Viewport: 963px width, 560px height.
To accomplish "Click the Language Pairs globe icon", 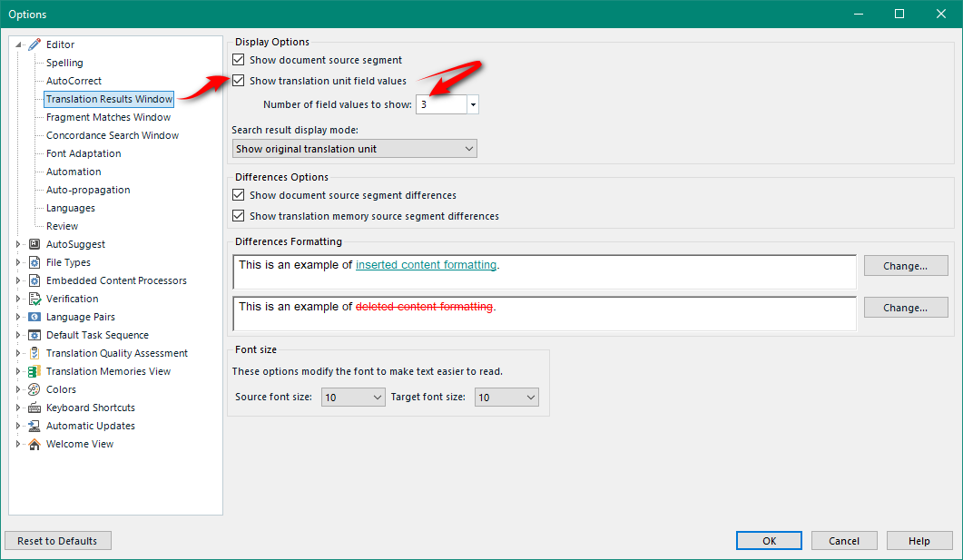I will tap(33, 316).
